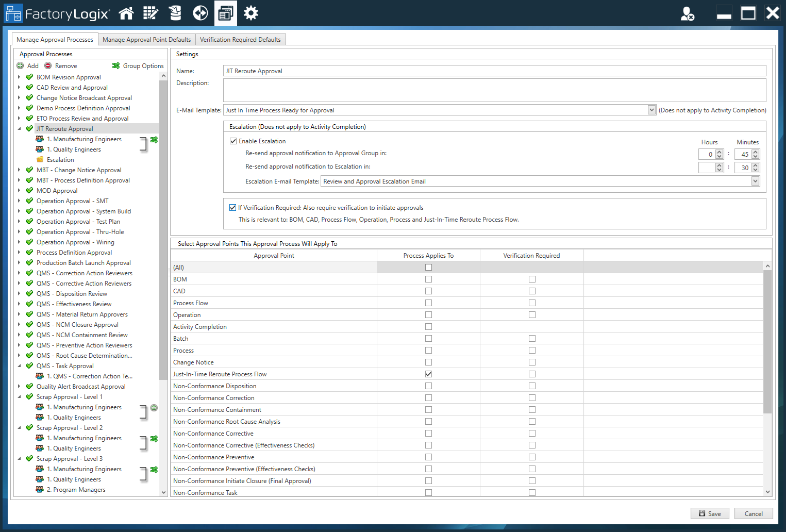Screen dimensions: 786x532
Task: Click the Group Options shuffle icon
Action: [116, 66]
